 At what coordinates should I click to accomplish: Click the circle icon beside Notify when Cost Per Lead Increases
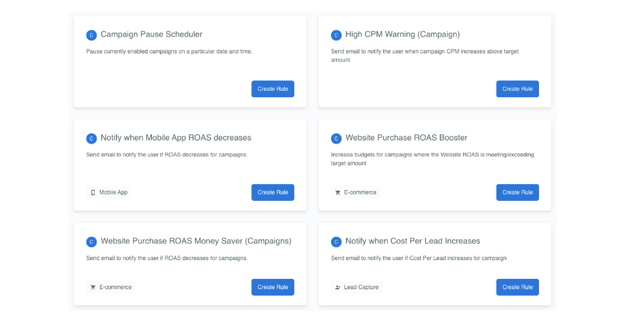(336, 242)
